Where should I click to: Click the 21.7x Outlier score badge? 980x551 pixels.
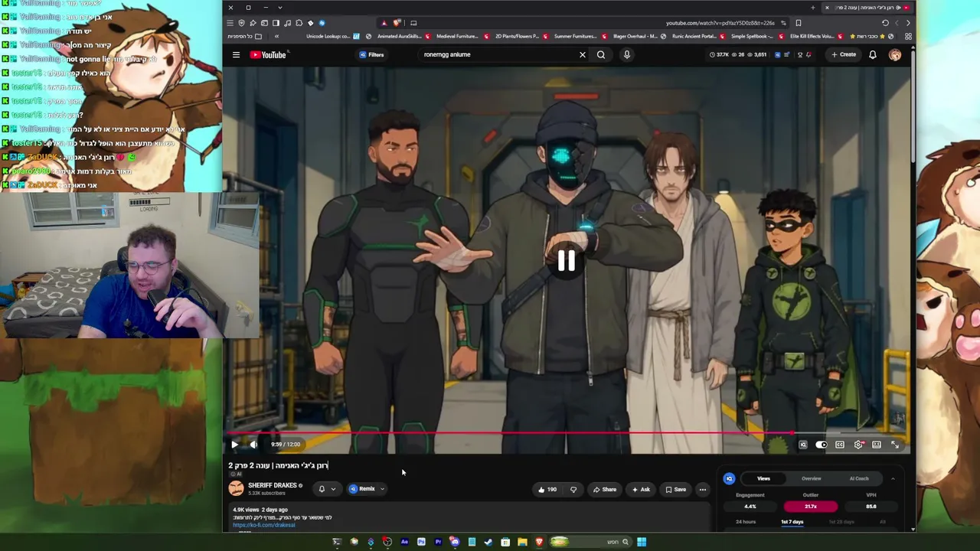click(810, 507)
